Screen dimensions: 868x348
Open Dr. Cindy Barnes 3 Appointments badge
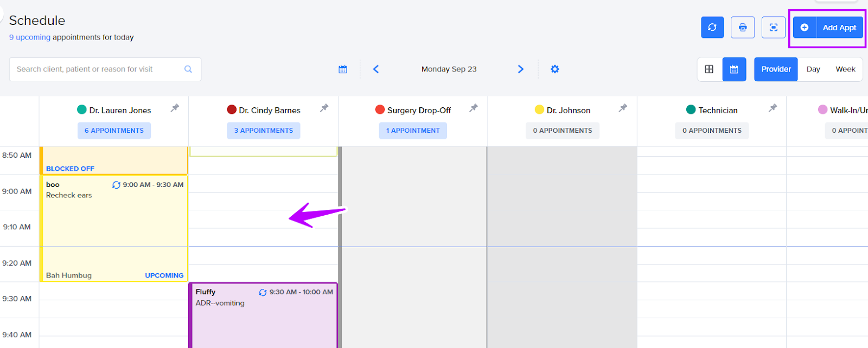[263, 131]
